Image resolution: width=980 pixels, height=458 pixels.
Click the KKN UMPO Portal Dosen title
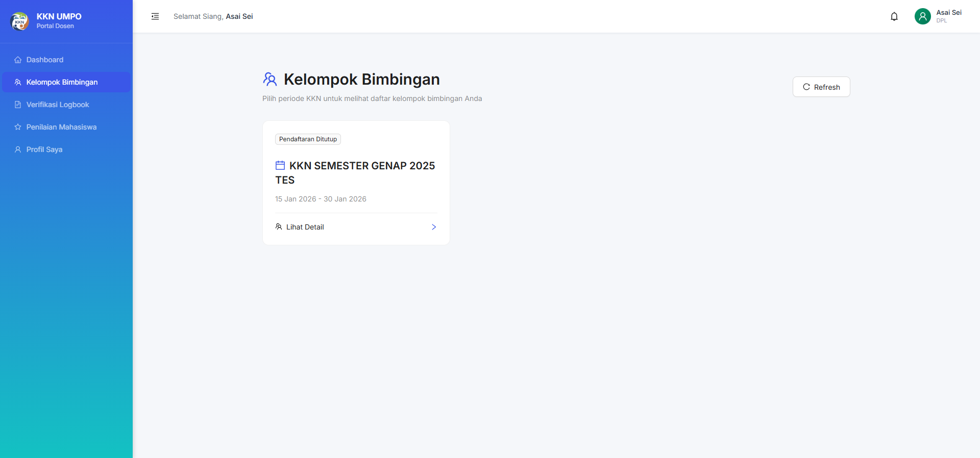click(x=59, y=21)
